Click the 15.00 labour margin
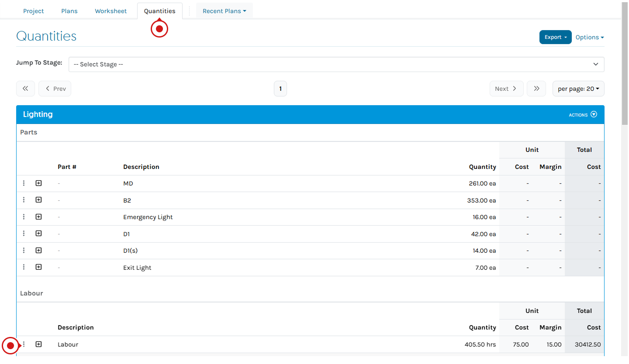629x364 pixels. pos(554,344)
